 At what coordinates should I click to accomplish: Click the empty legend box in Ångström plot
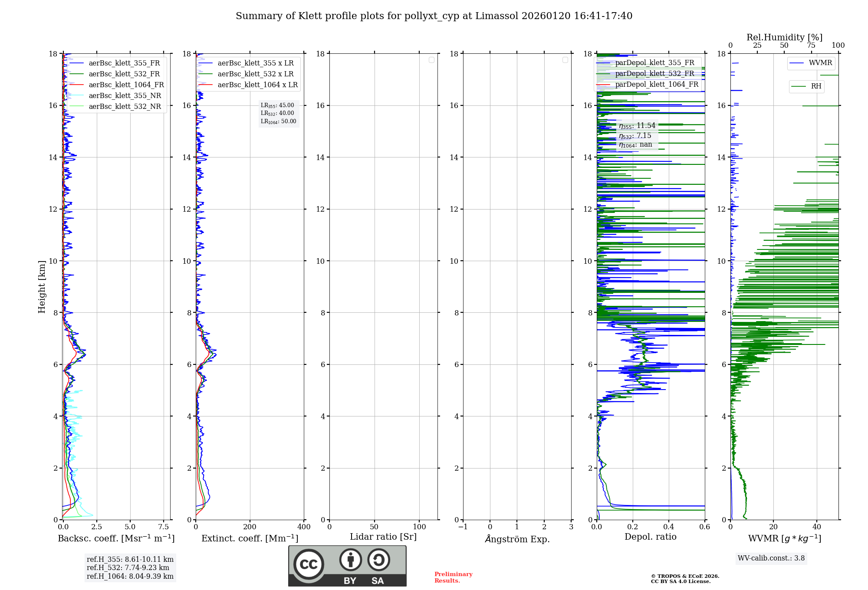pyautogui.click(x=565, y=60)
